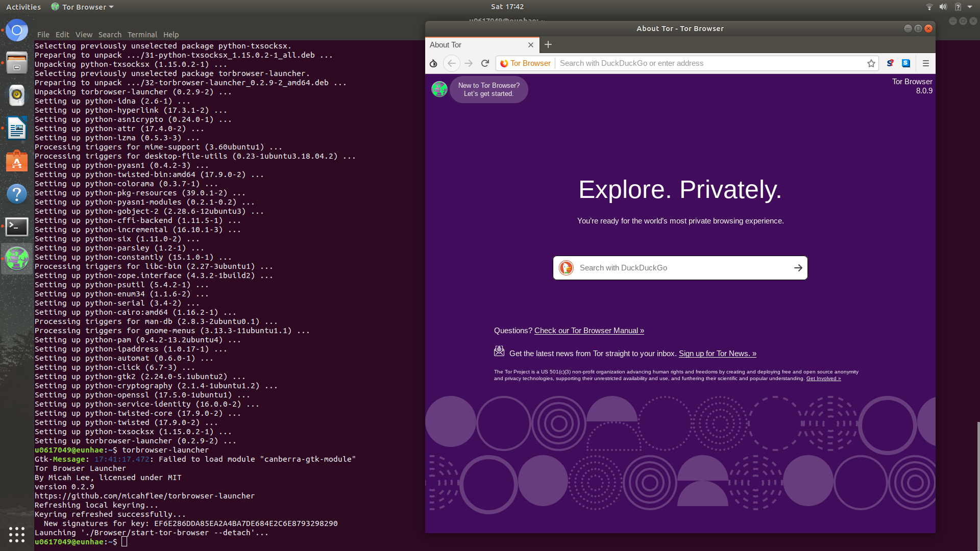Bookmark this page with the star icon
Screen dimensions: 980x551
(x=871, y=63)
